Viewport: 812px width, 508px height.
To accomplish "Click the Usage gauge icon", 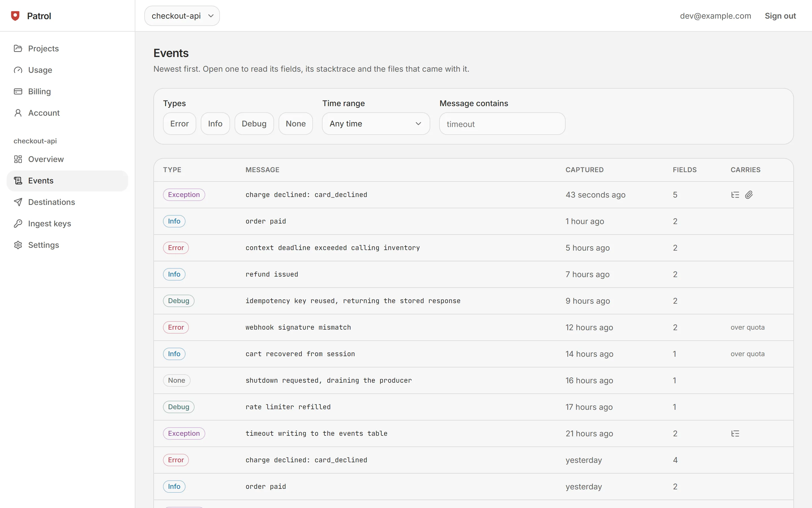I will click(x=18, y=70).
